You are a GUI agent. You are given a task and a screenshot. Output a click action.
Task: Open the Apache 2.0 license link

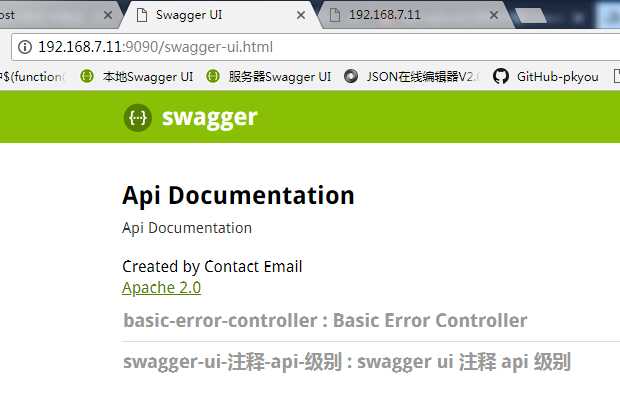pyautogui.click(x=161, y=288)
